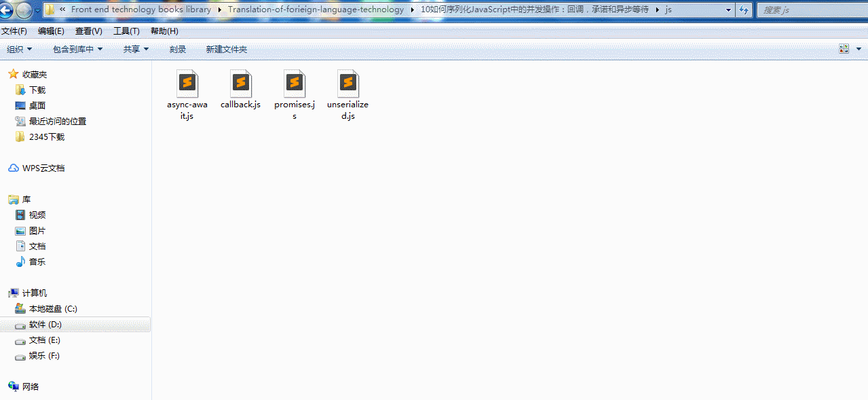Click the 10如何序列化JavaScript breadcrumb segment
The image size is (868, 400).
[535, 10]
